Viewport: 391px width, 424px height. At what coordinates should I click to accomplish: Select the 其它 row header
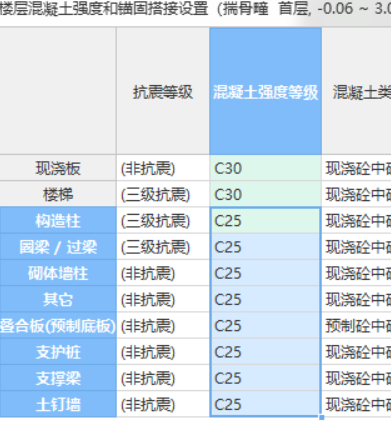pyautogui.click(x=58, y=299)
